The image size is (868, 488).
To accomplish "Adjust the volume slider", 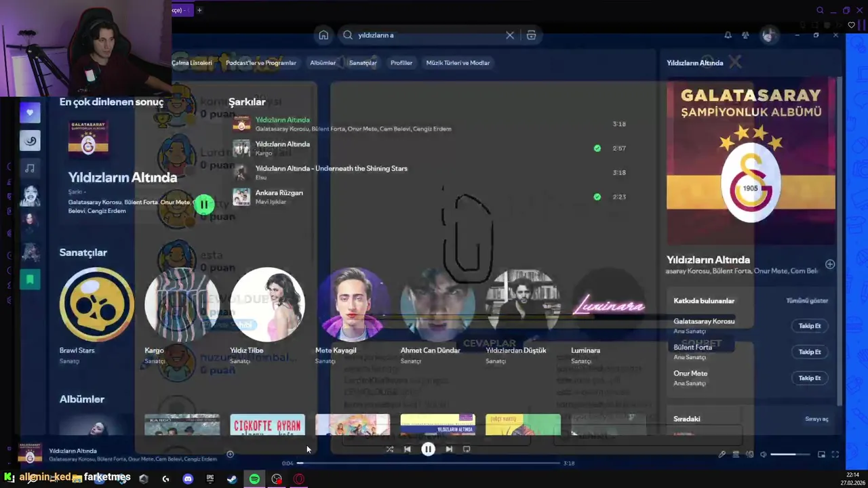I will click(791, 454).
